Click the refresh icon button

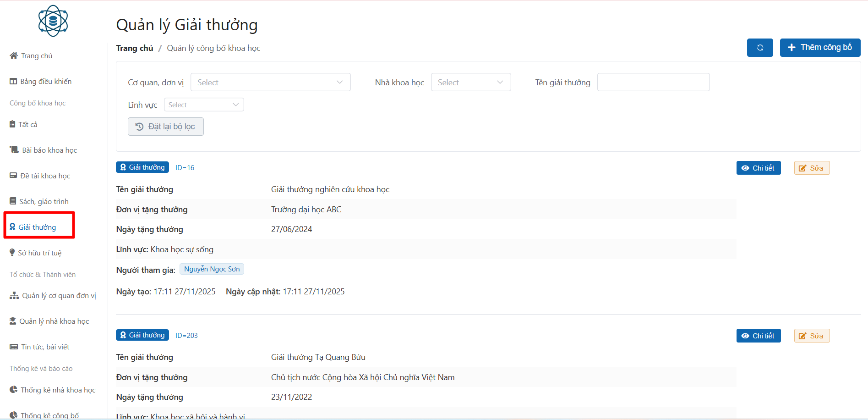point(760,48)
